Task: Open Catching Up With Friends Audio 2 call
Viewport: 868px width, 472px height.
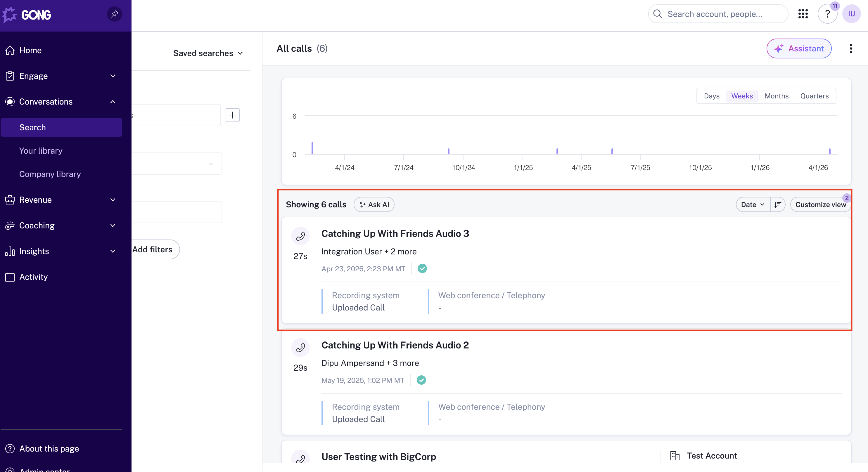Action: click(395, 345)
